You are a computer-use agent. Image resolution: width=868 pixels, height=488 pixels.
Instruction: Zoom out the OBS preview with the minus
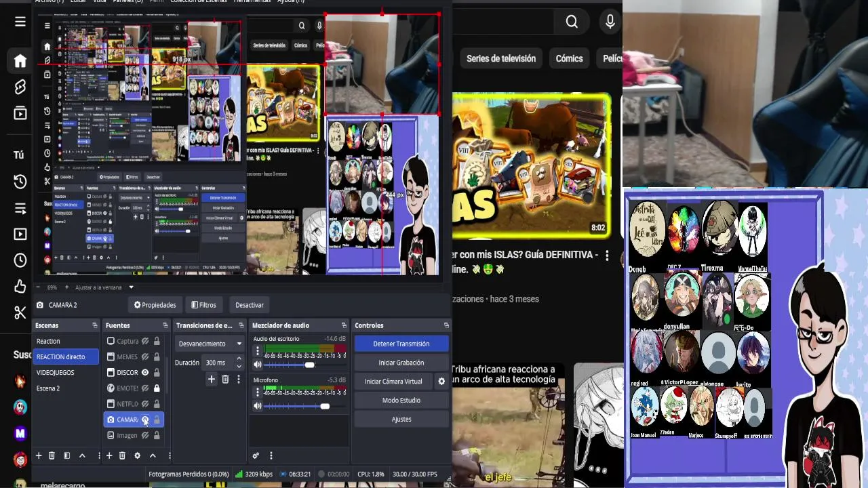pyautogui.click(x=38, y=287)
